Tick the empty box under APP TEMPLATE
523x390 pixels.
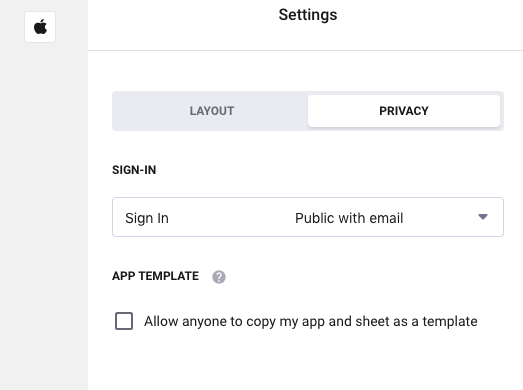pos(124,321)
